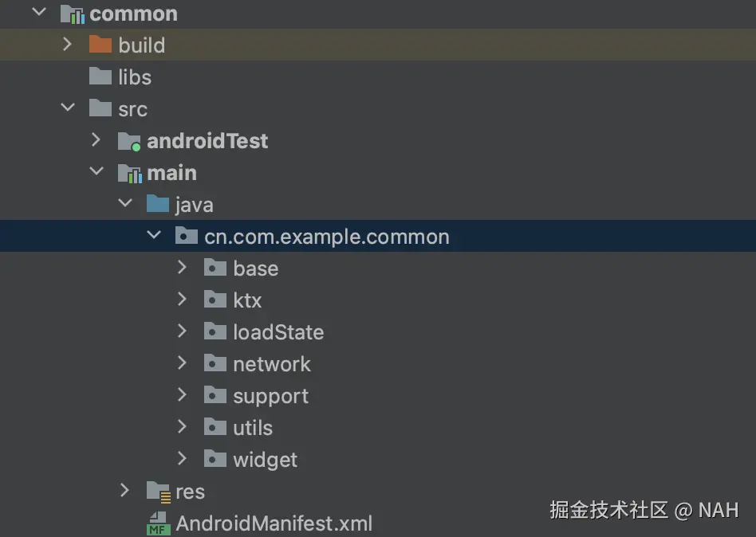The height and width of the screenshot is (537, 756).
Task: Click the libs folder icon
Action: coord(100,76)
